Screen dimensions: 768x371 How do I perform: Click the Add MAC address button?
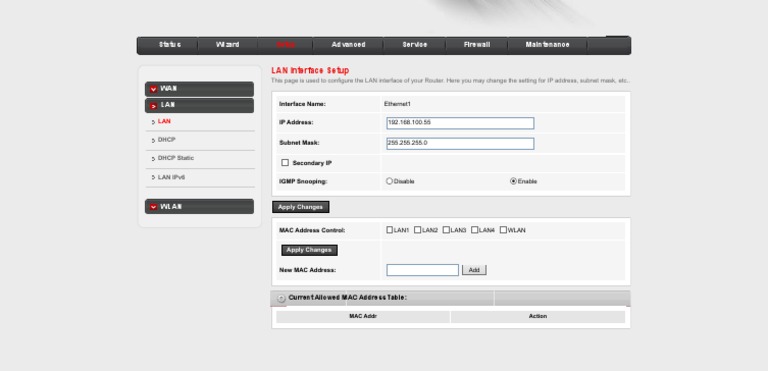[x=474, y=270]
